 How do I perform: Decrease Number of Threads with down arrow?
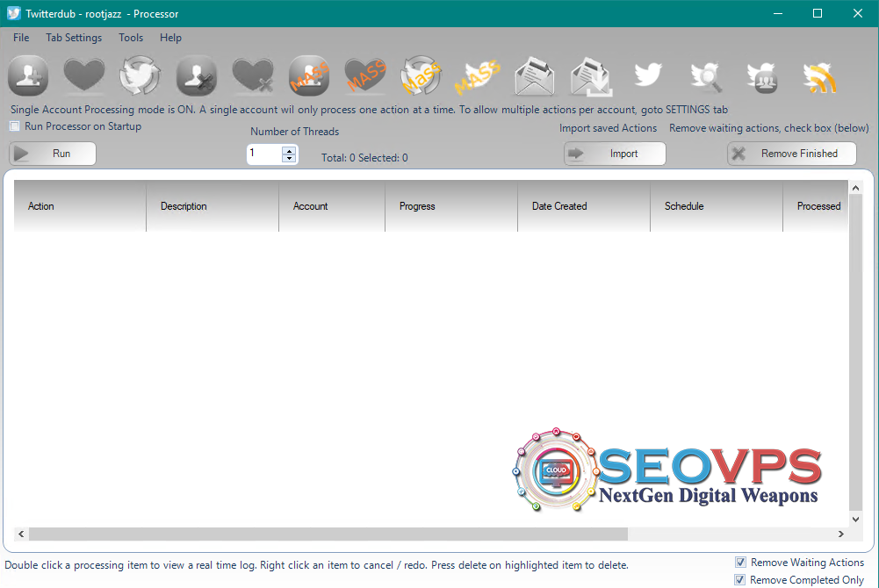click(x=289, y=158)
